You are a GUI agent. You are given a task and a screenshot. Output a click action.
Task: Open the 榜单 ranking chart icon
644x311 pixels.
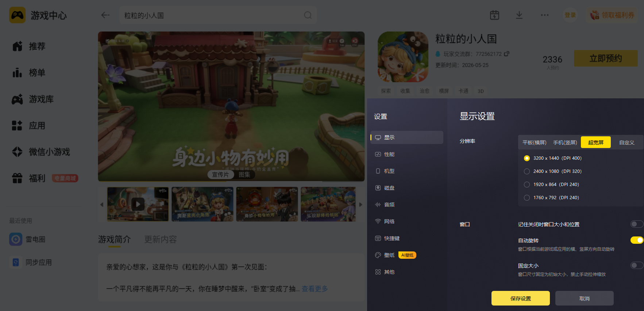click(17, 73)
